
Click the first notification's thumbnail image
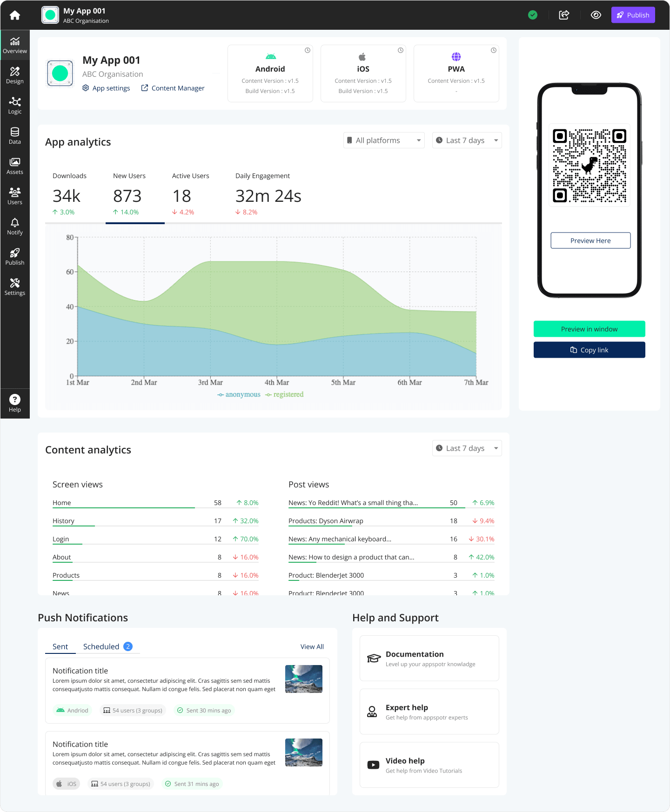click(304, 679)
